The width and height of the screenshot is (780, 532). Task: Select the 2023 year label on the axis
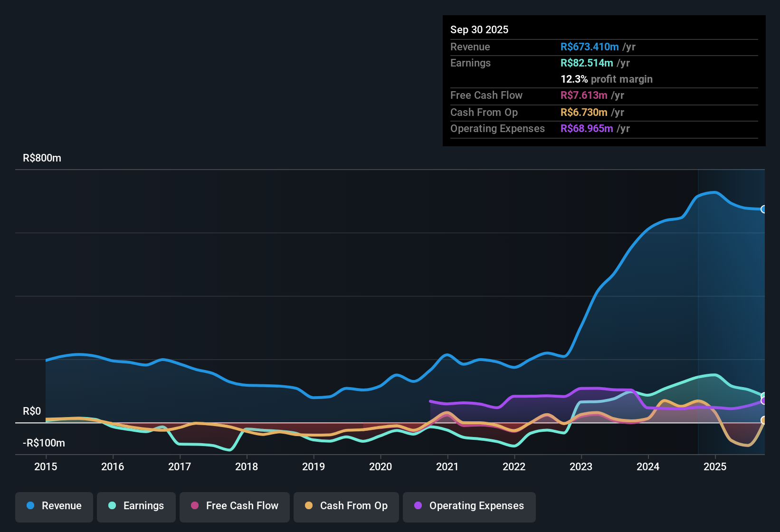tap(580, 467)
